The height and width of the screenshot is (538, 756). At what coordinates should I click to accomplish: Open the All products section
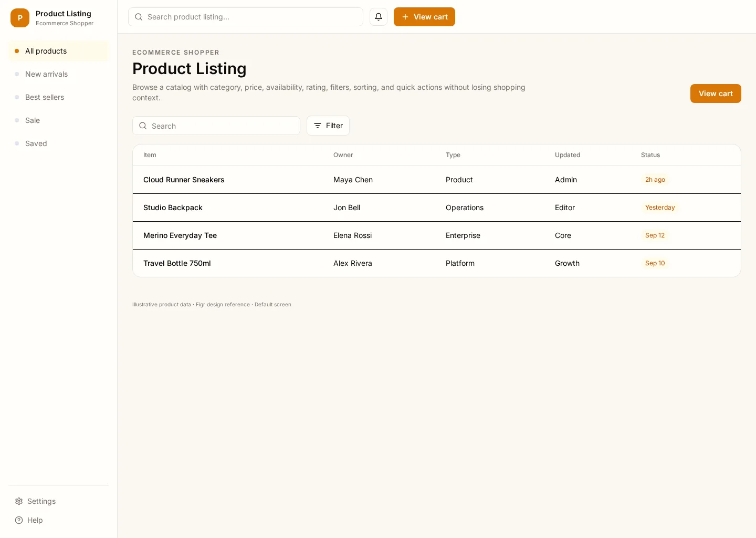pos(59,51)
